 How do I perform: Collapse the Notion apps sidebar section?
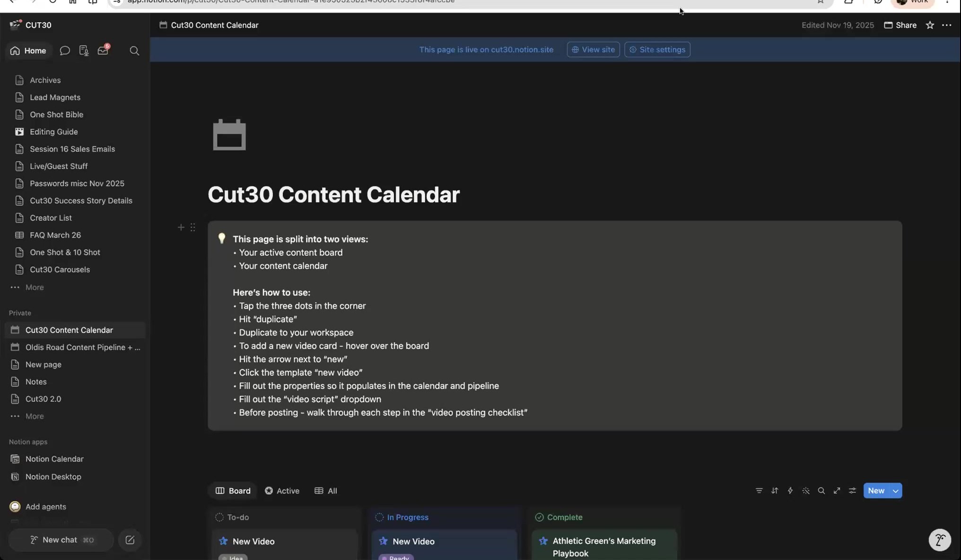click(28, 442)
